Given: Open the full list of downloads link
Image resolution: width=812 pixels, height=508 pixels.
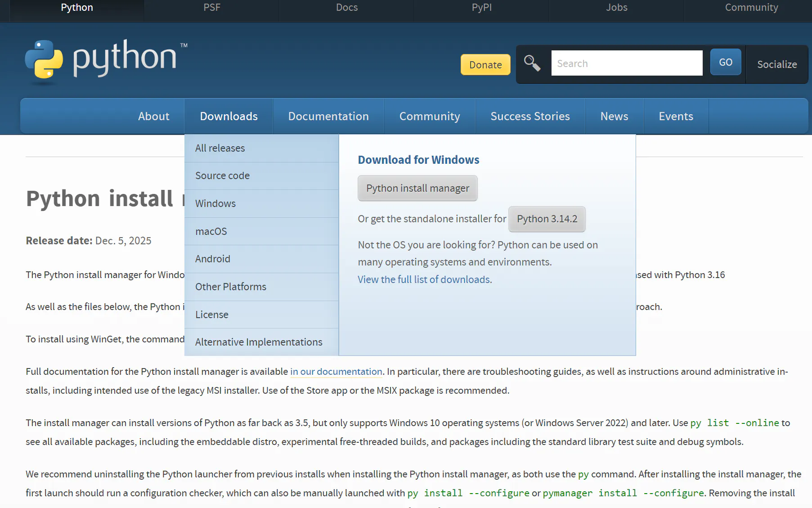Looking at the screenshot, I should (423, 279).
